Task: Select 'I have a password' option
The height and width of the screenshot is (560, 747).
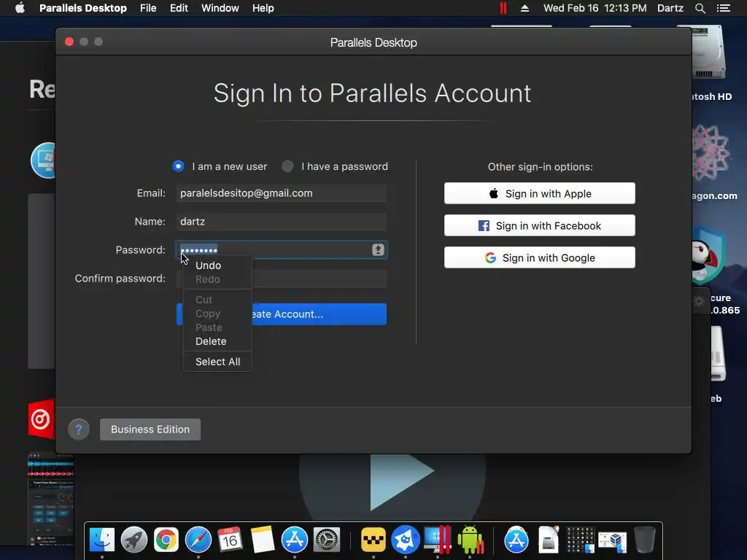Action: 287,166
